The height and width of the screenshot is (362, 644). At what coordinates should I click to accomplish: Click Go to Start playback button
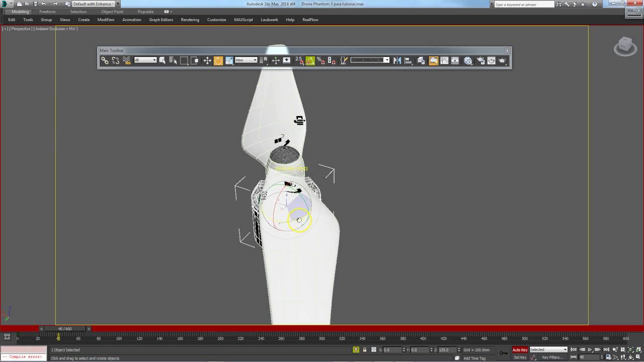(574, 349)
